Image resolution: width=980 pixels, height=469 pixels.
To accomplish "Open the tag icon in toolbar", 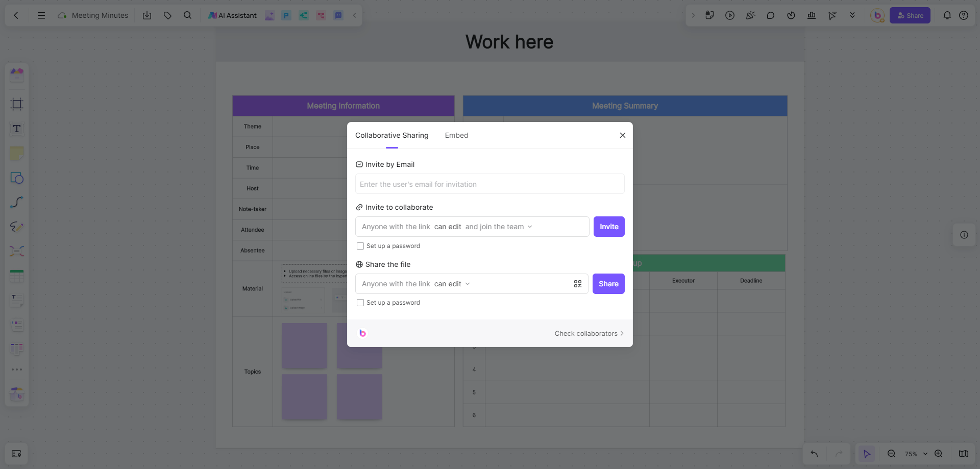I will [167, 15].
